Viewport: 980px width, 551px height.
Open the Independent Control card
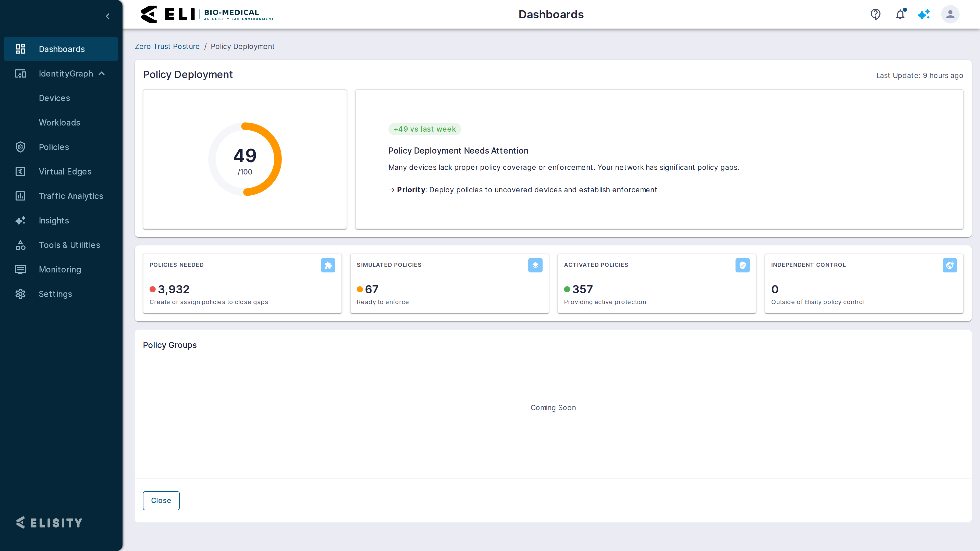point(864,284)
